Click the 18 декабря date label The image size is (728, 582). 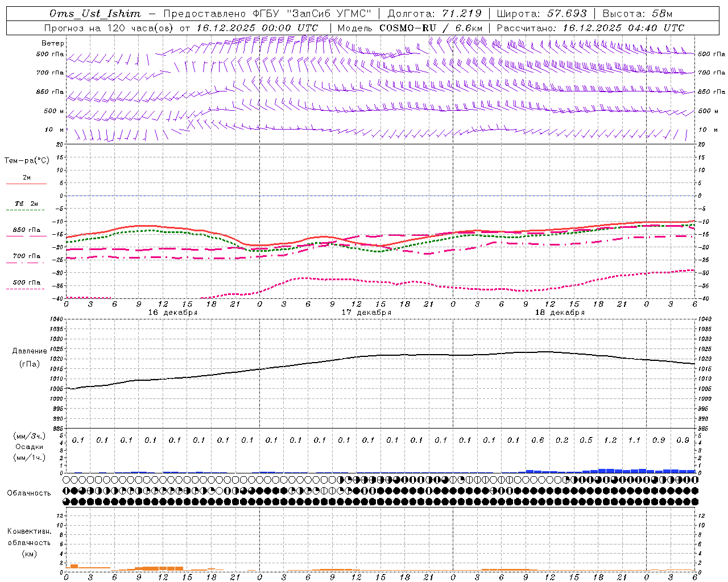coord(560,313)
